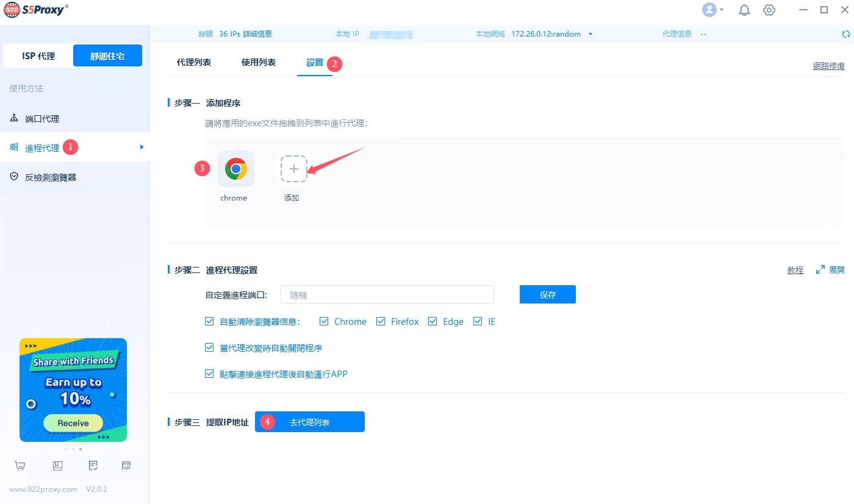Click the plus icon to add program
This screenshot has height=504, width=854.
coord(293,169)
